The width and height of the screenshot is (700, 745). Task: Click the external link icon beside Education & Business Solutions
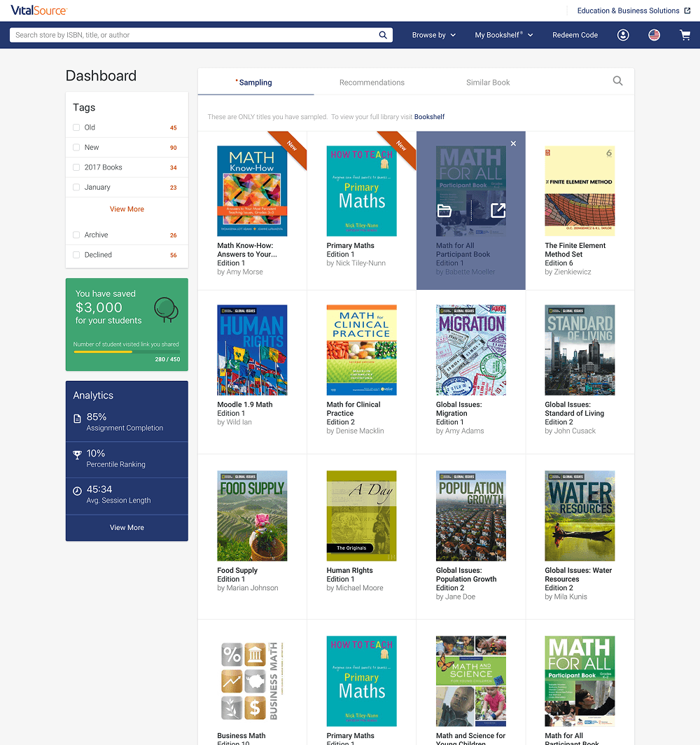pyautogui.click(x=687, y=11)
